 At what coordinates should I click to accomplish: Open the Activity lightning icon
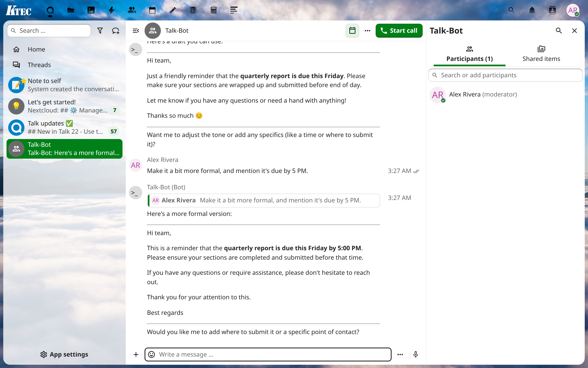[111, 10]
